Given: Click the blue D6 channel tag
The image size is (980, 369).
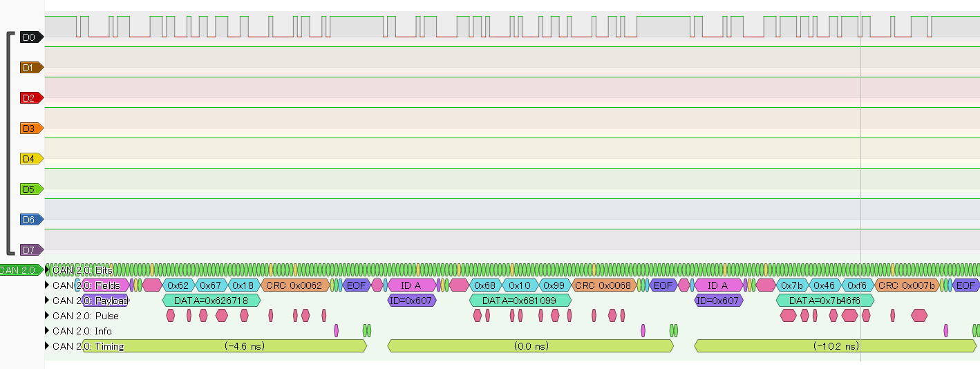Looking at the screenshot, I should point(30,220).
